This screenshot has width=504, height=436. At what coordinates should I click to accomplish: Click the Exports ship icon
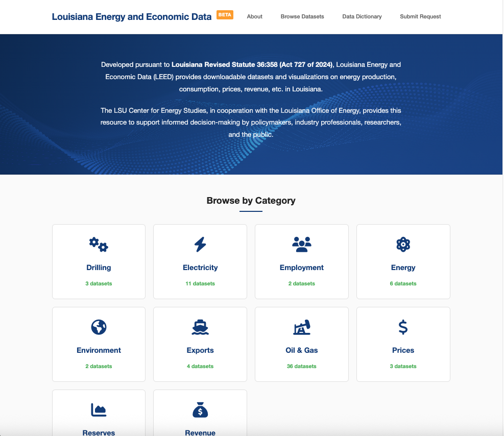click(200, 327)
